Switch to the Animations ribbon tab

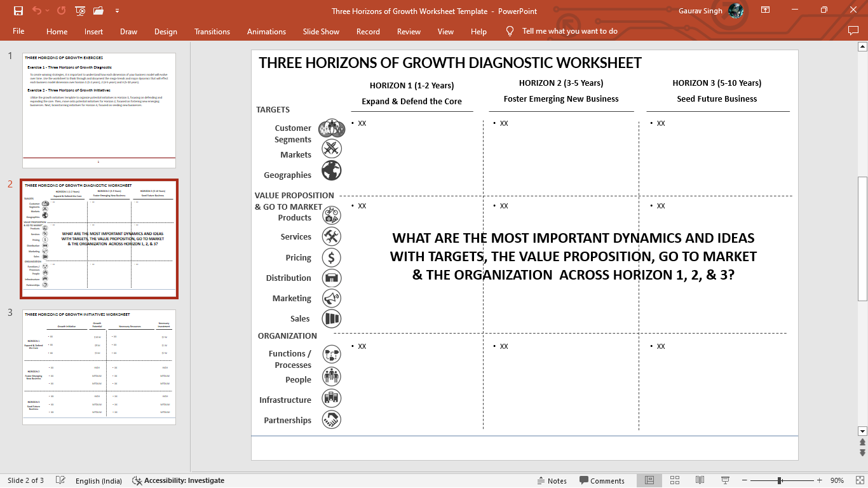[266, 31]
